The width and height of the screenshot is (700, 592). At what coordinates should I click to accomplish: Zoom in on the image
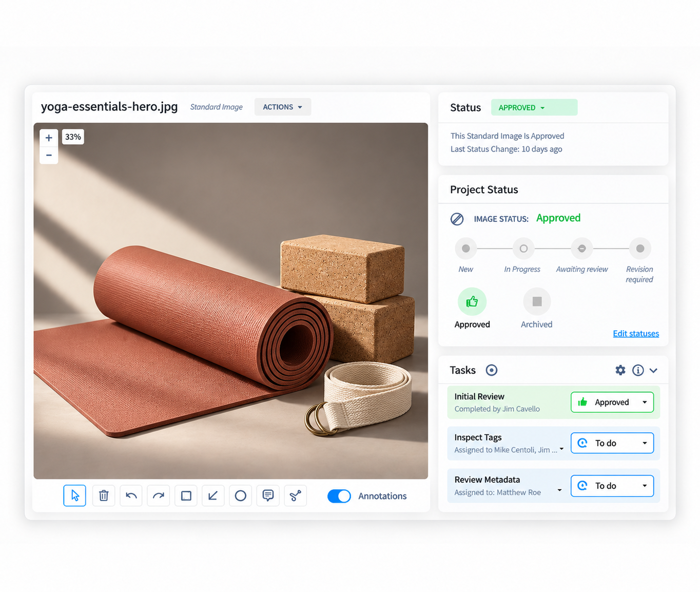pos(49,138)
